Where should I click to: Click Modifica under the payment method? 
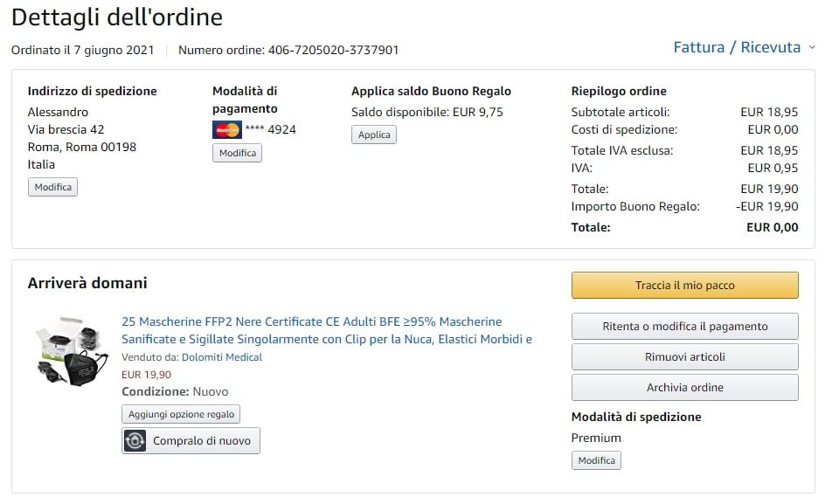237,153
